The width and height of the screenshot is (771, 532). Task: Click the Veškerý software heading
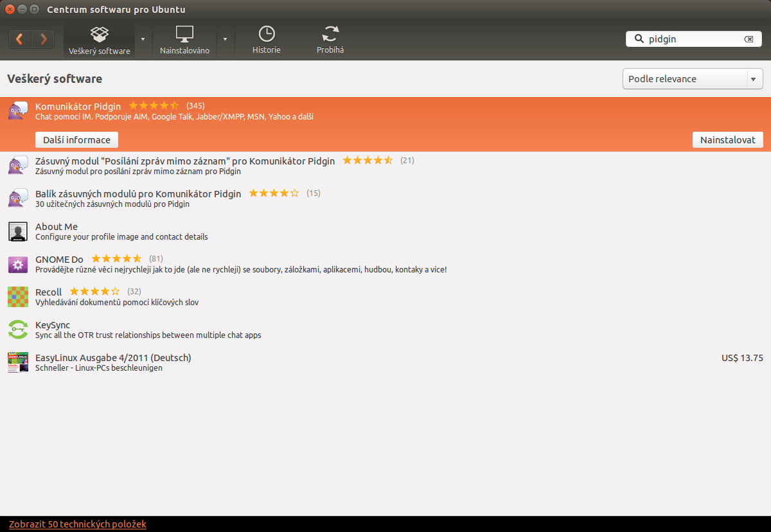(55, 79)
